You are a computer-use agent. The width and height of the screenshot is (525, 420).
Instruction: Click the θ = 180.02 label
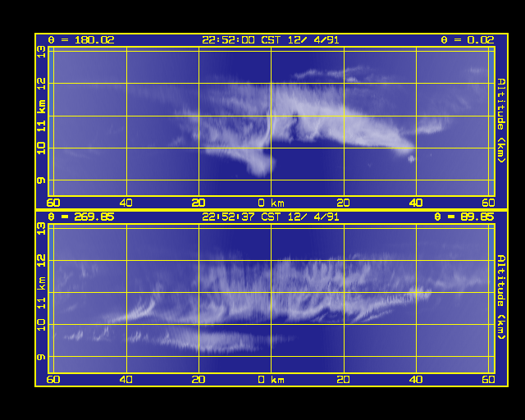click(x=81, y=40)
